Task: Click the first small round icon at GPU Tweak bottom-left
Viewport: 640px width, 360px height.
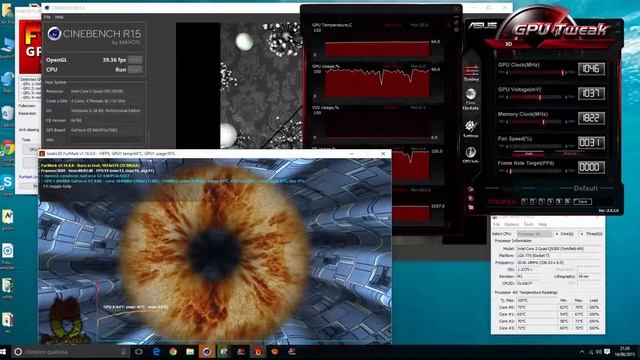Action: tap(471, 189)
